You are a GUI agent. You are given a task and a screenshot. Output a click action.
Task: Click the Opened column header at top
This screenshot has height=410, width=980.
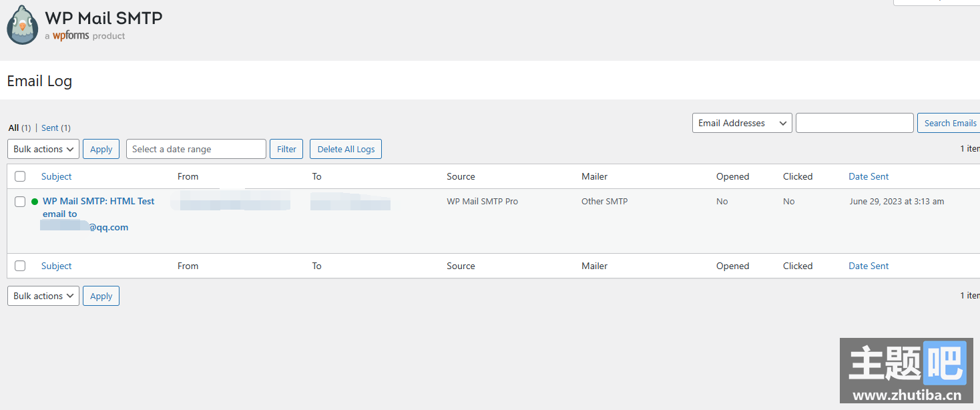[732, 176]
